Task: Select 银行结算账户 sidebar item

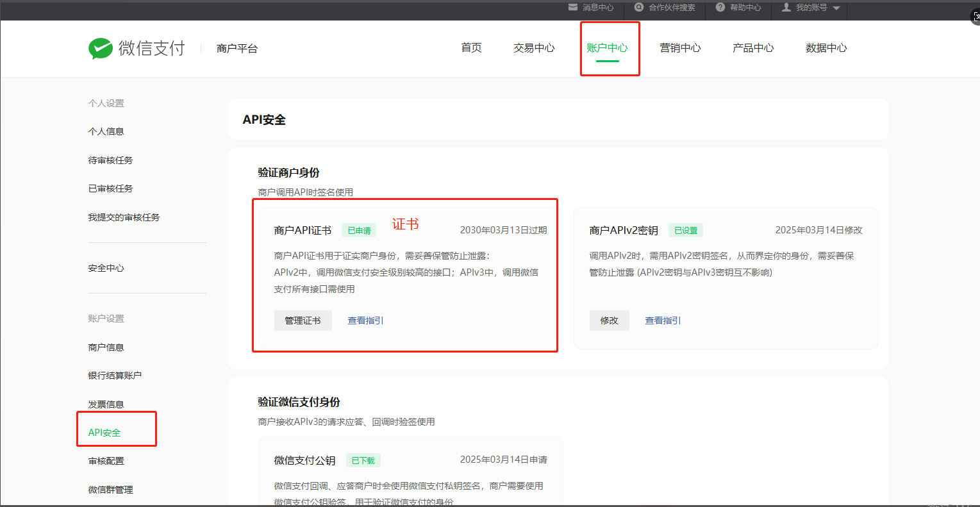Action: tap(115, 376)
